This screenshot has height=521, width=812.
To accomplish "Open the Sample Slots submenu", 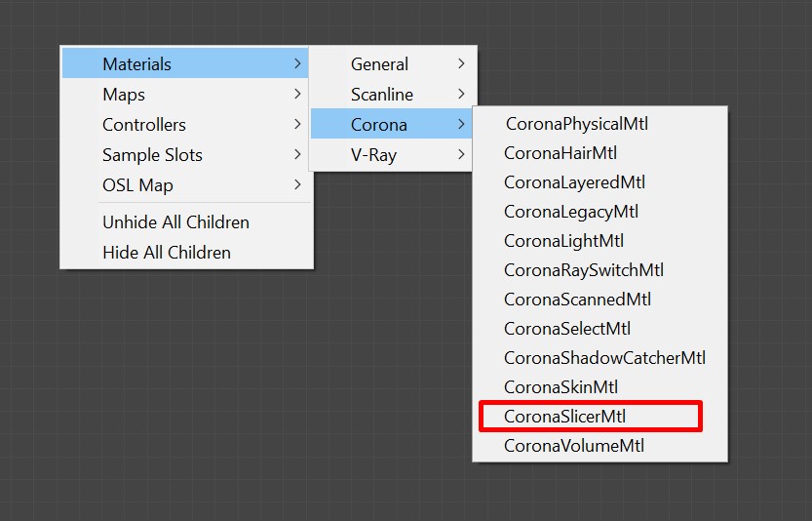I will 185,154.
